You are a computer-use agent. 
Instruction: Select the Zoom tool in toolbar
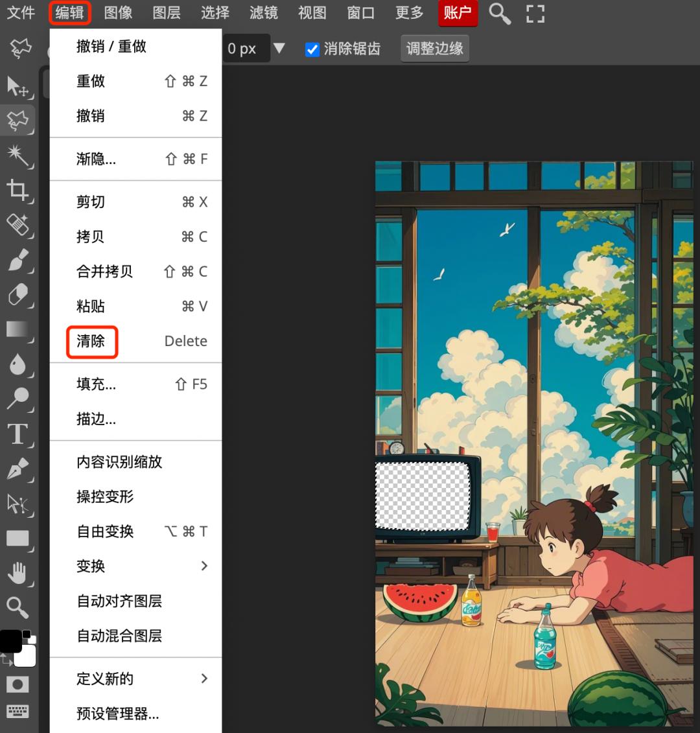(x=17, y=607)
